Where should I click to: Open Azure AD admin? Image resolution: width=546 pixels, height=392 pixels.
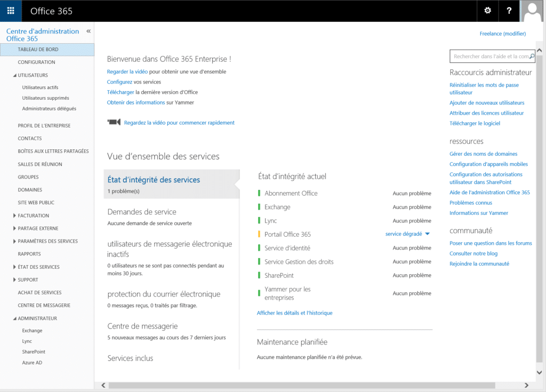pos(32,363)
